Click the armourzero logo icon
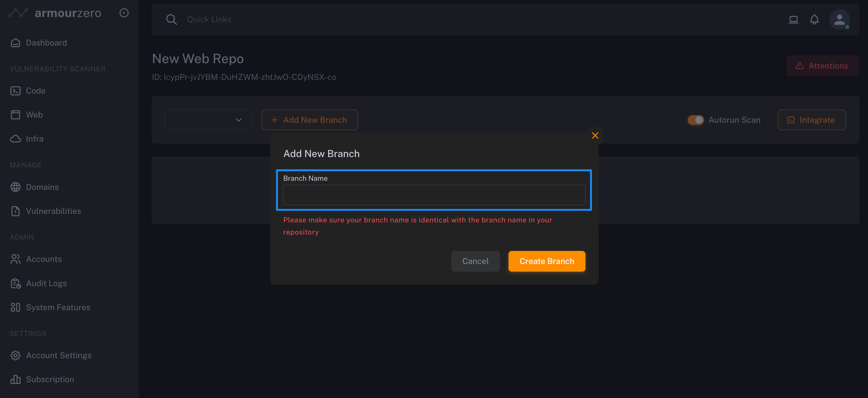The height and width of the screenshot is (398, 868). pos(18,13)
